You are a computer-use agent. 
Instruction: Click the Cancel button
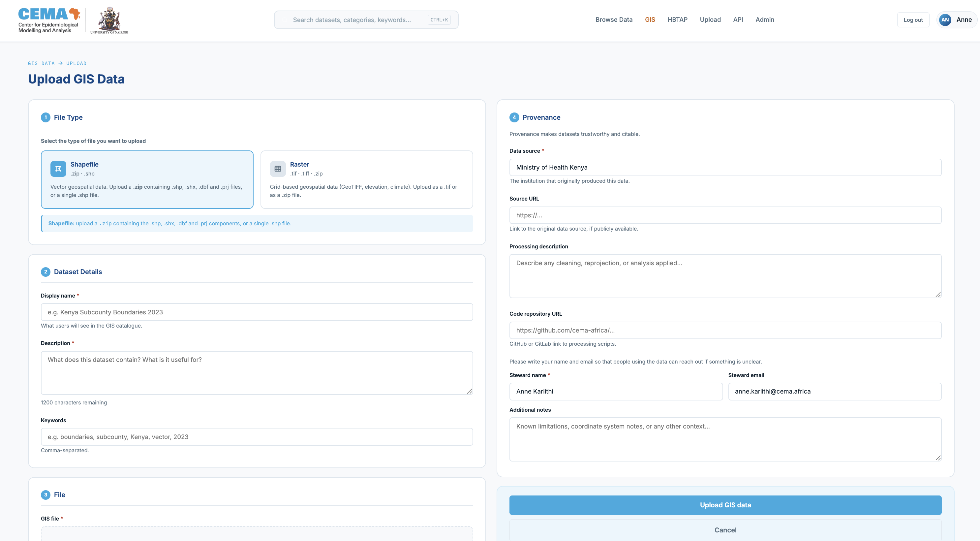click(725, 530)
